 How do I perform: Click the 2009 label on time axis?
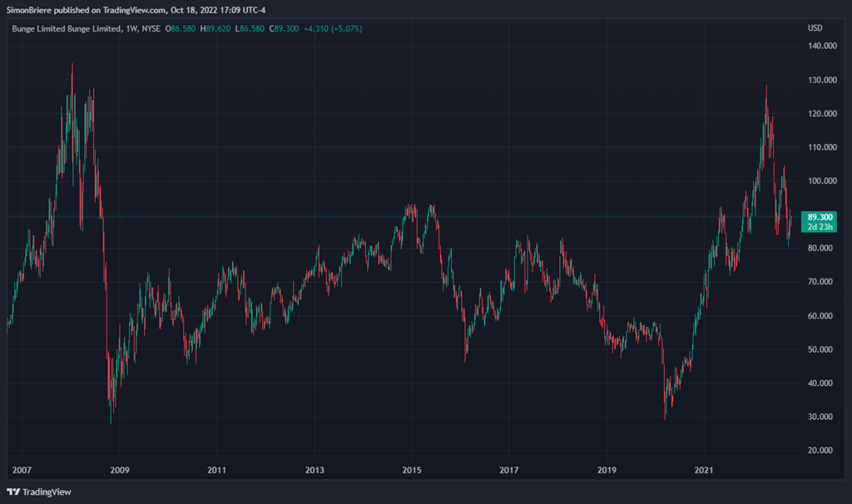[x=119, y=471]
